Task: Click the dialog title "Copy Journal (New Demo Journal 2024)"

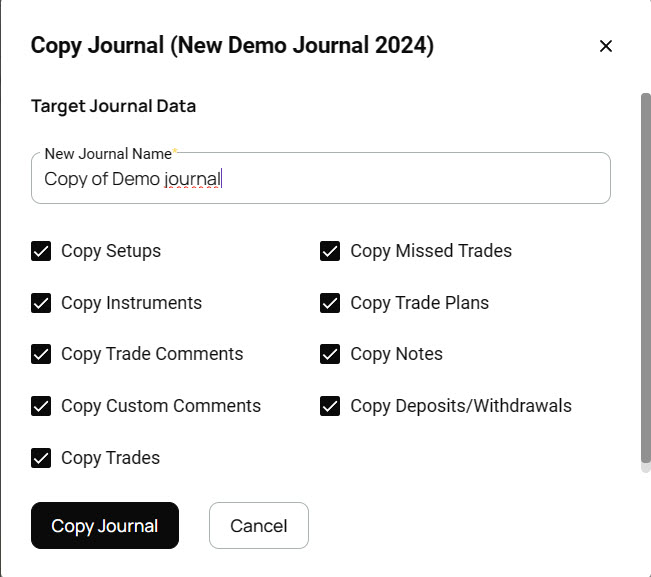Action: click(232, 46)
